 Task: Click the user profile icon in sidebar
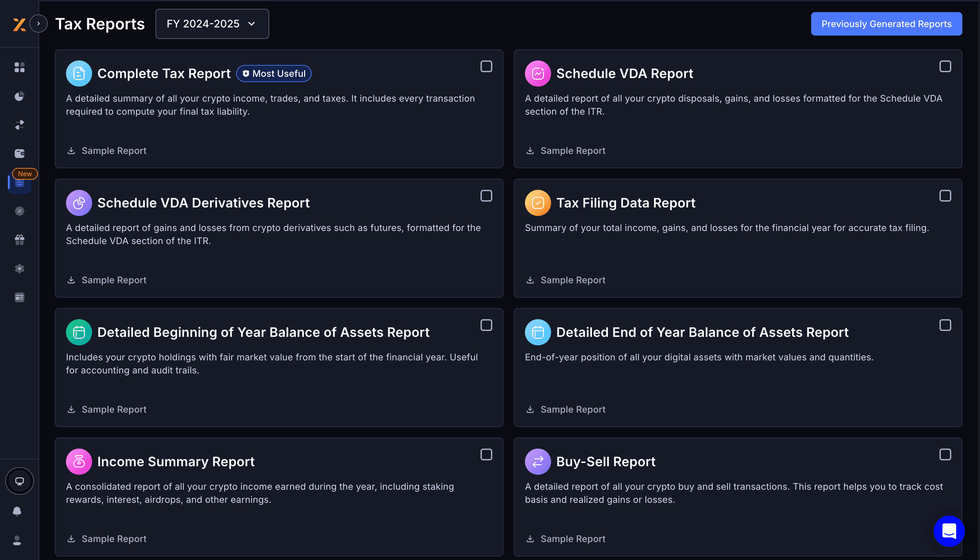point(17,540)
